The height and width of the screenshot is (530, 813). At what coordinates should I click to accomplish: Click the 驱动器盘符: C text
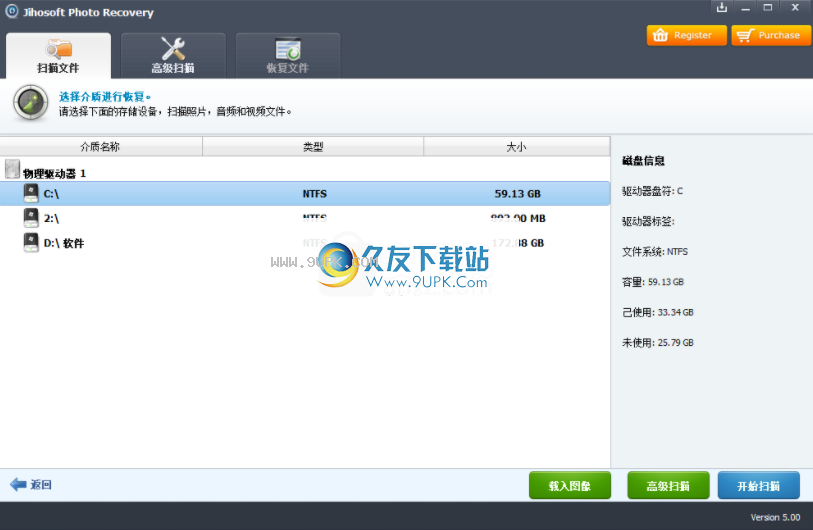tap(652, 191)
